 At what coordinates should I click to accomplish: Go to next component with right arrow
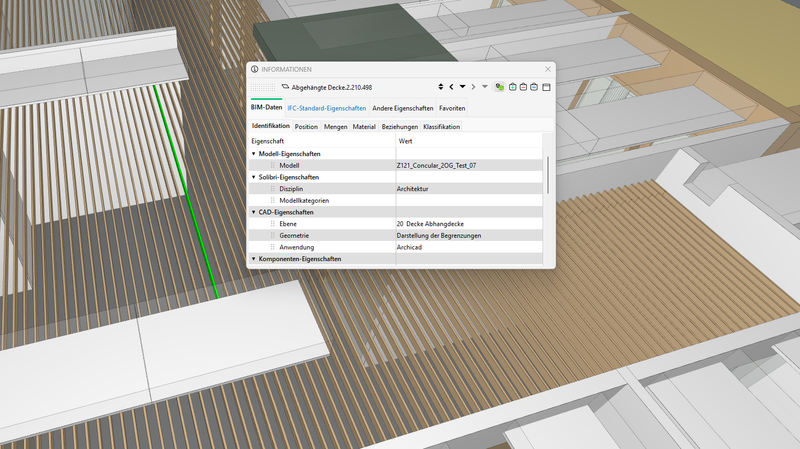click(473, 87)
